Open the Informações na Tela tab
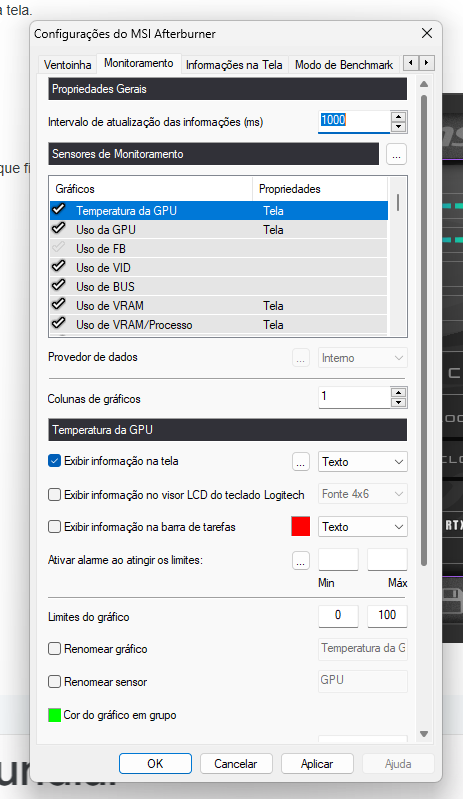Screen dimensions: 463x799 234,65
